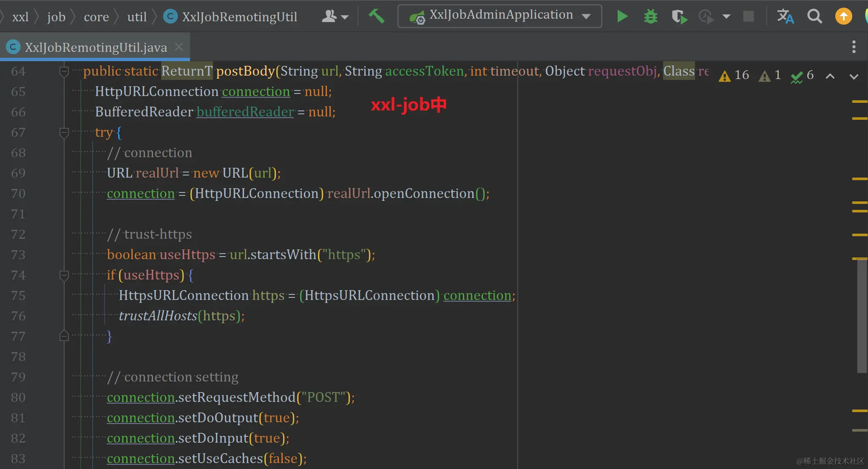Collapse if block fold at line 74
The width and height of the screenshot is (868, 469).
[x=64, y=275]
